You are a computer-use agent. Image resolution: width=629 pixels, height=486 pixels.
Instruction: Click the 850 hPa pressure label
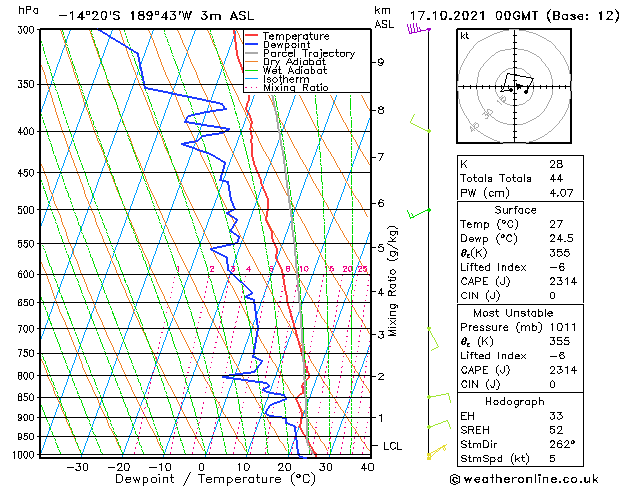point(26,397)
